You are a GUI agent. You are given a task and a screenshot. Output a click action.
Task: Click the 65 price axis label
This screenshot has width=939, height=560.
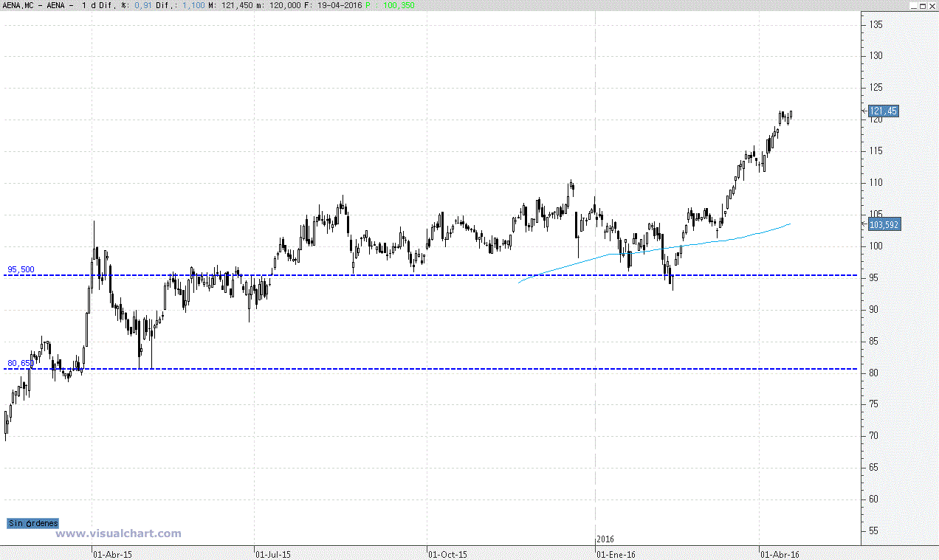pyautogui.click(x=874, y=468)
